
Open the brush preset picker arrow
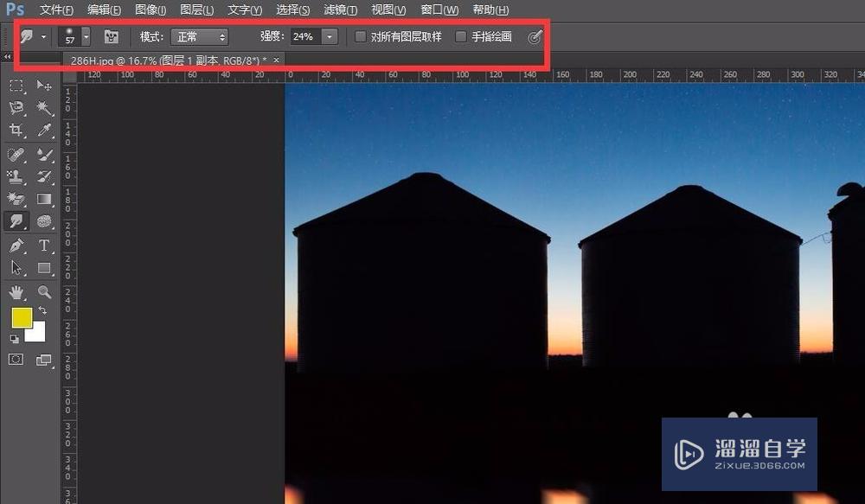86,37
